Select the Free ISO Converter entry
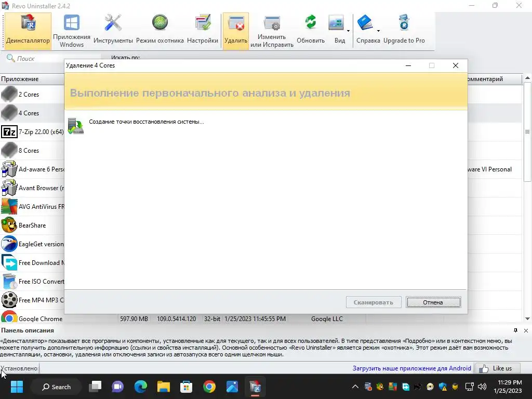This screenshot has height=399, width=532. 32,281
